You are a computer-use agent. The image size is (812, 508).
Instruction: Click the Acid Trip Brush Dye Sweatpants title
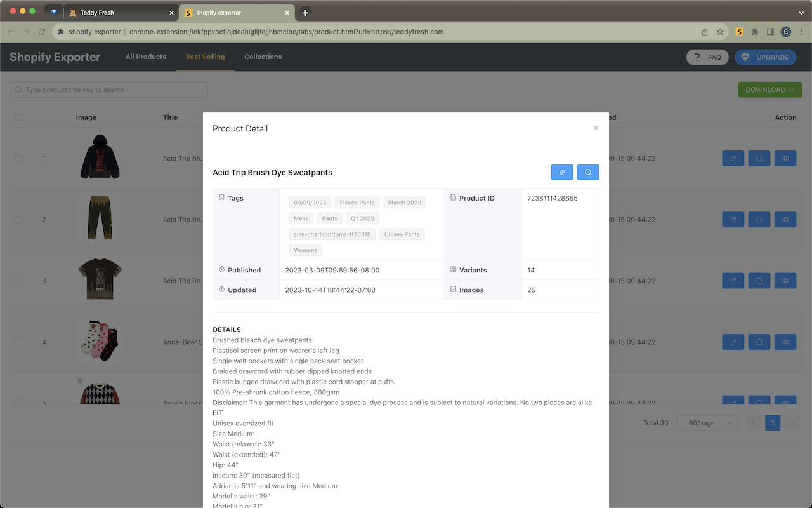point(272,172)
